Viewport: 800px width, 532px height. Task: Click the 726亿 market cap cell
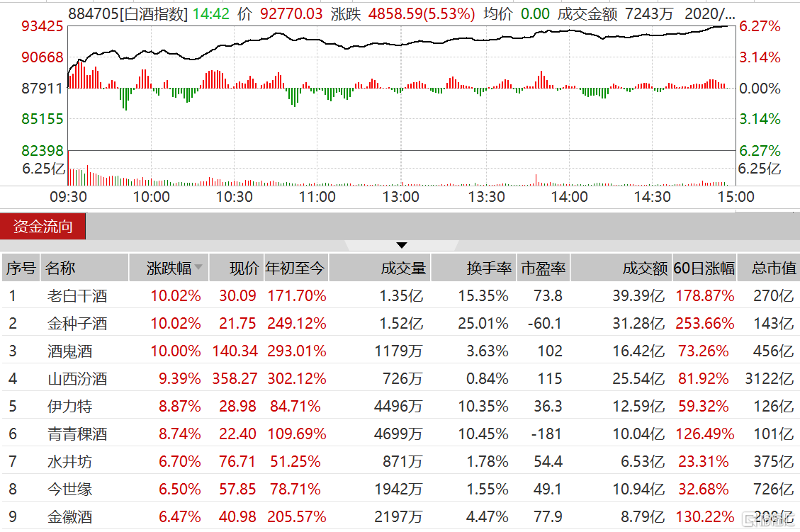[774, 489]
